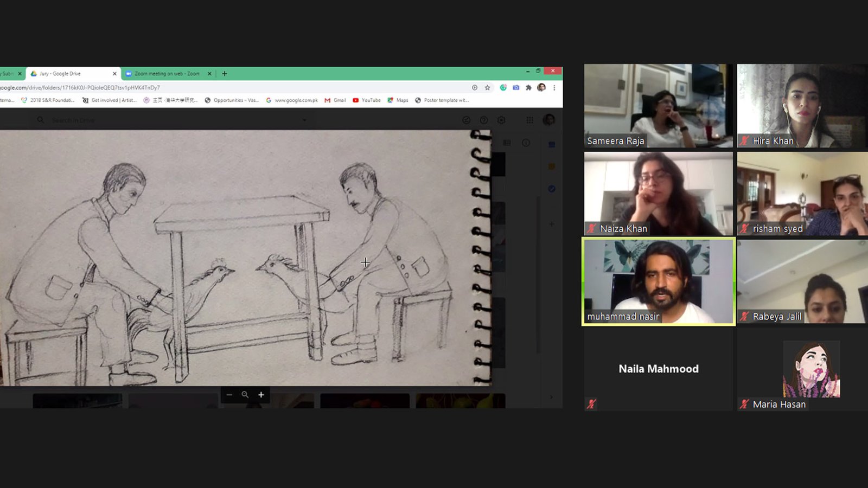
Task: Open Drive help question mark icon
Action: point(483,120)
